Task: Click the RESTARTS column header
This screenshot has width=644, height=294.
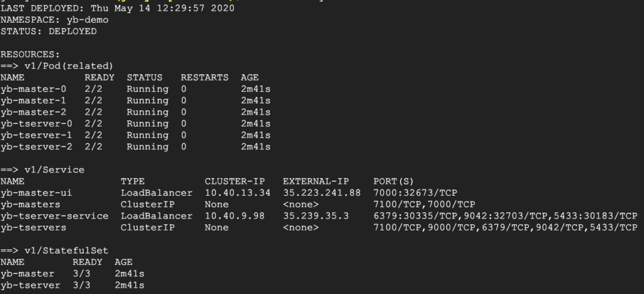Action: (204, 77)
